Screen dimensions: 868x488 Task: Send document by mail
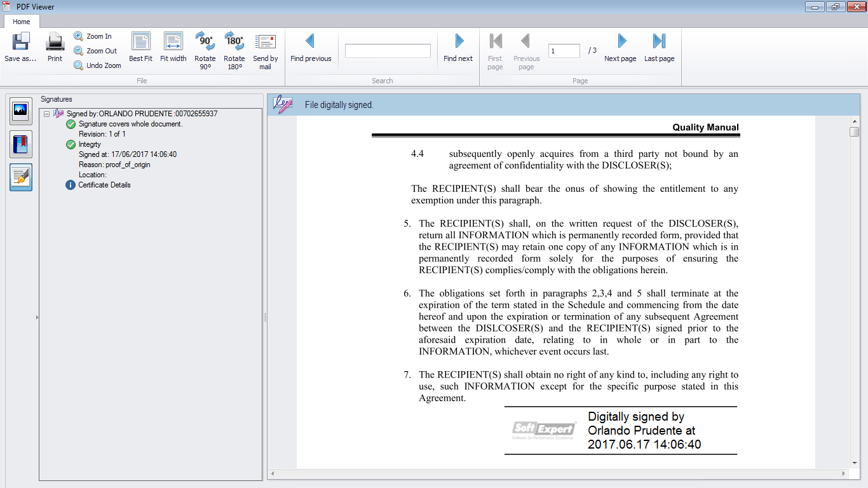point(265,50)
